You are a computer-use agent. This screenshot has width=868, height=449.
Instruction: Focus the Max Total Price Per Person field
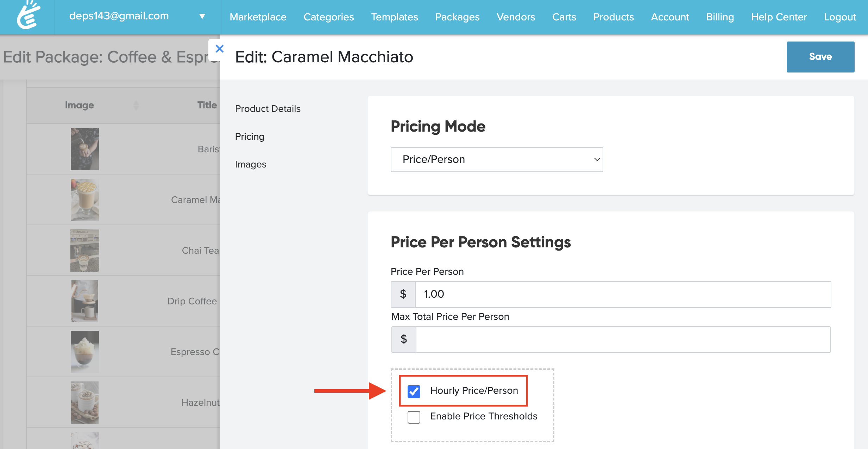(x=622, y=340)
